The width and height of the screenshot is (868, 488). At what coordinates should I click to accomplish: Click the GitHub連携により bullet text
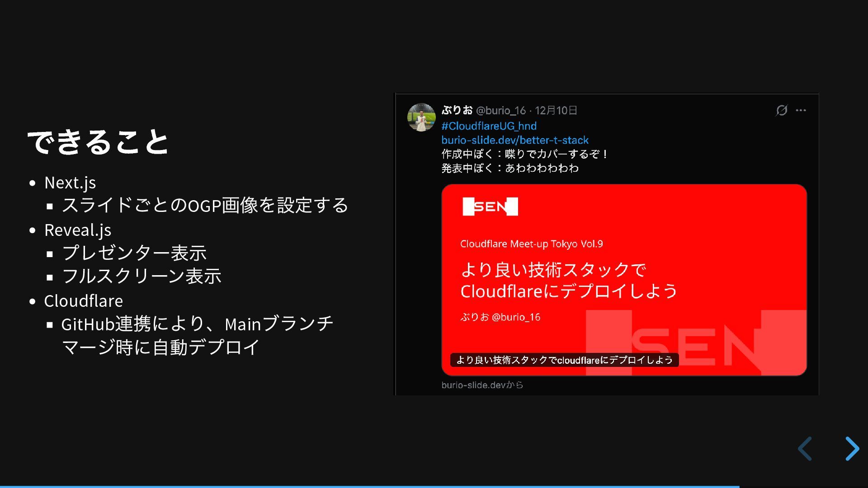point(198,336)
